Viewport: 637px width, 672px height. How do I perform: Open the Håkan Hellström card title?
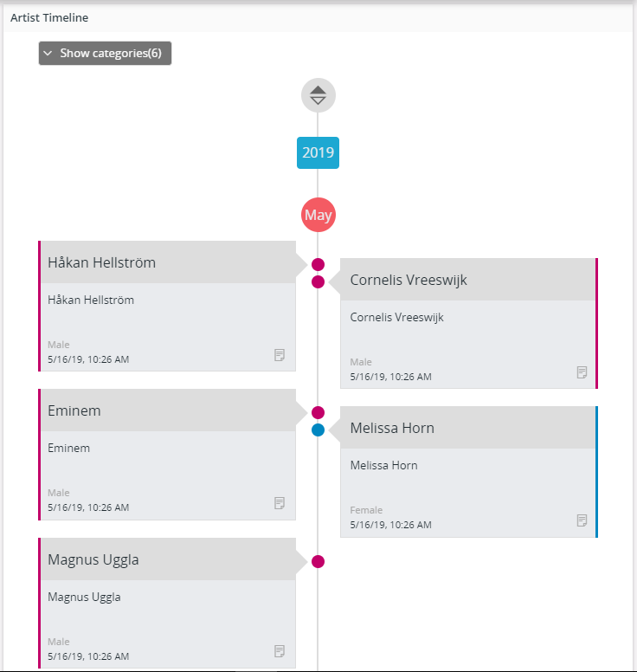coord(102,263)
